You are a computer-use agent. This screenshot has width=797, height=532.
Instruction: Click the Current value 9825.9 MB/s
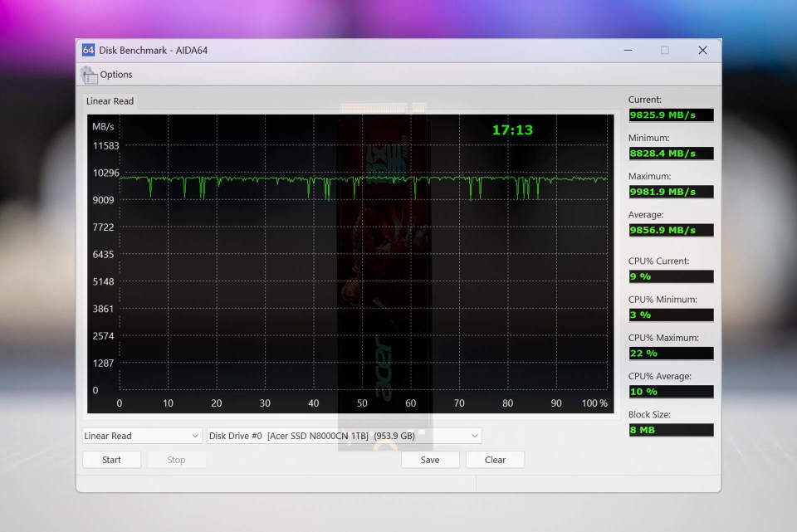coord(671,115)
